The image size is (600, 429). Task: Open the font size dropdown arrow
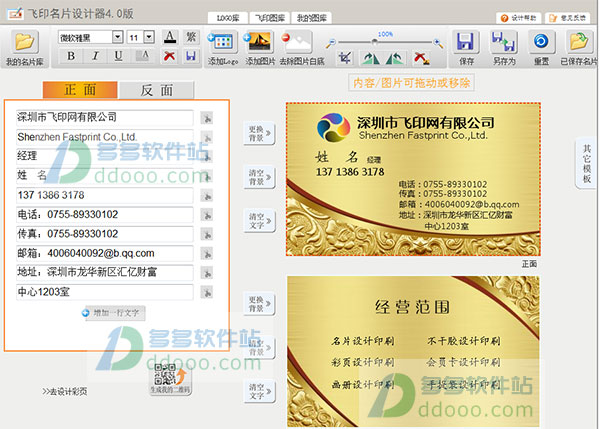(149, 37)
